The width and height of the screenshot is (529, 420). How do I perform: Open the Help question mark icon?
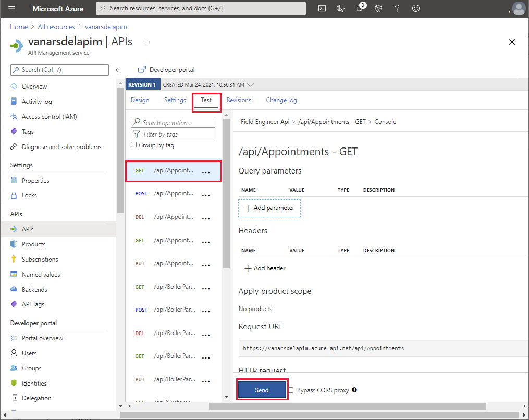tap(397, 8)
